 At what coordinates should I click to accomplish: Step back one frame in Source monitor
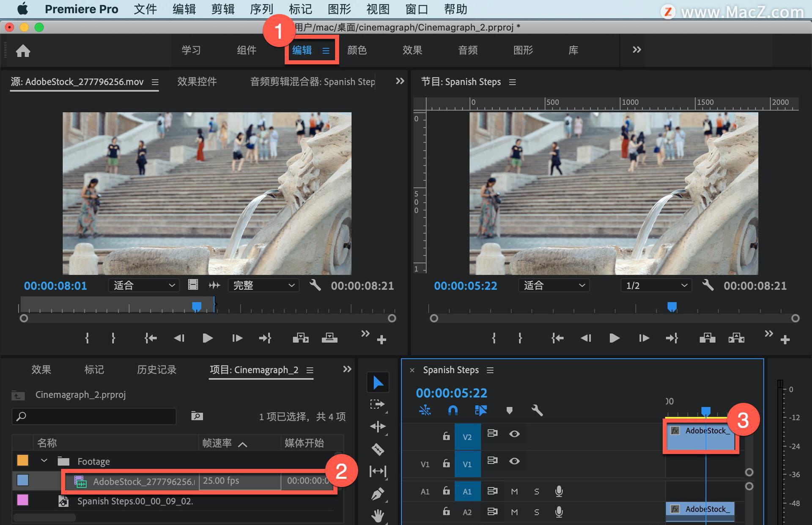[179, 338]
